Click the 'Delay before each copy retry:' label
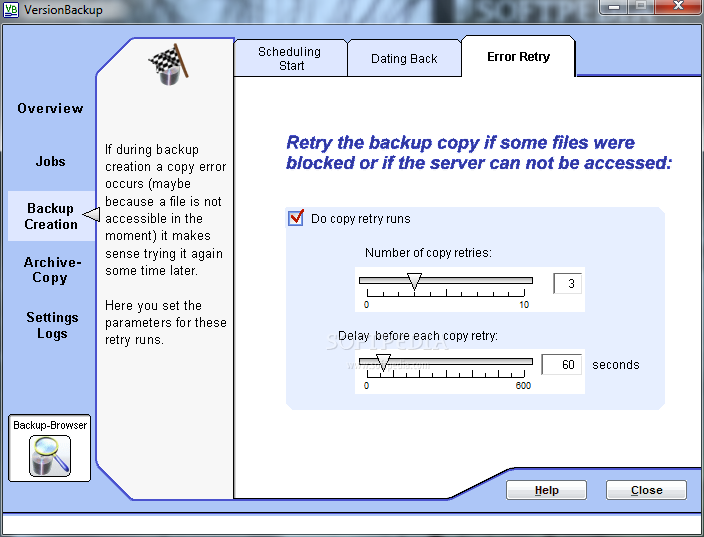The width and height of the screenshot is (704, 537). pyautogui.click(x=418, y=336)
